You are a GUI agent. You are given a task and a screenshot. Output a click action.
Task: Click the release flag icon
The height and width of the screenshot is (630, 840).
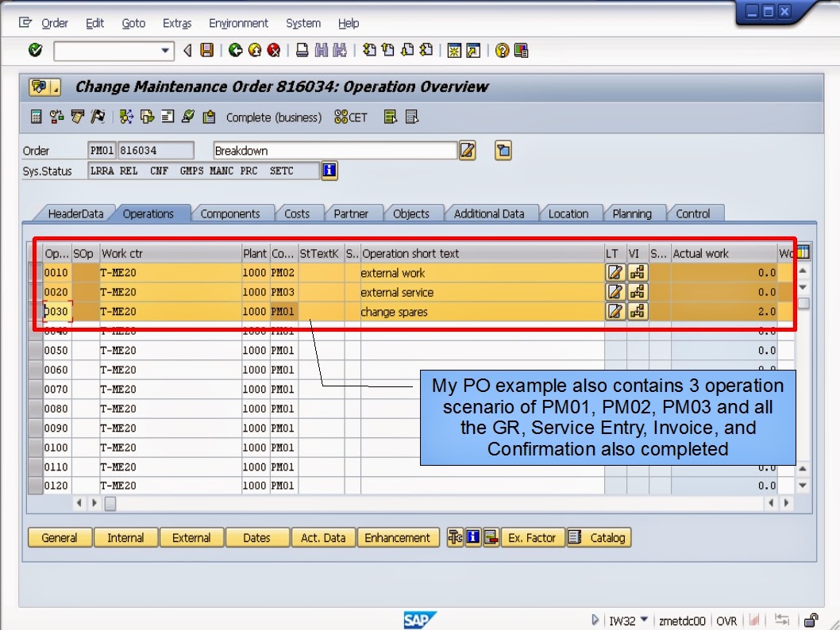pyautogui.click(x=98, y=117)
